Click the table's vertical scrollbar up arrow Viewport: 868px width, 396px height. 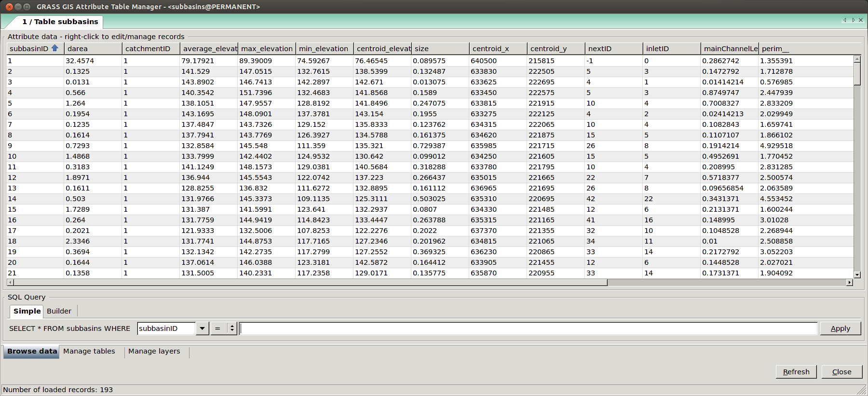point(857,59)
